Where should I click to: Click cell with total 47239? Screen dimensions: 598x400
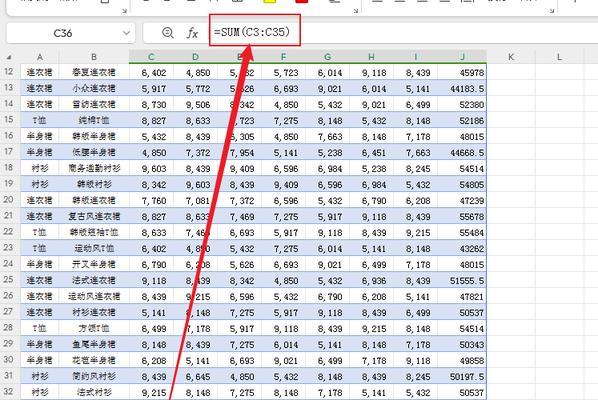pos(462,200)
